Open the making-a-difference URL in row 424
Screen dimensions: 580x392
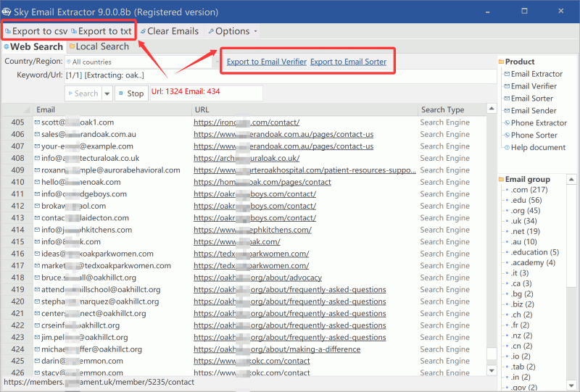(x=277, y=349)
